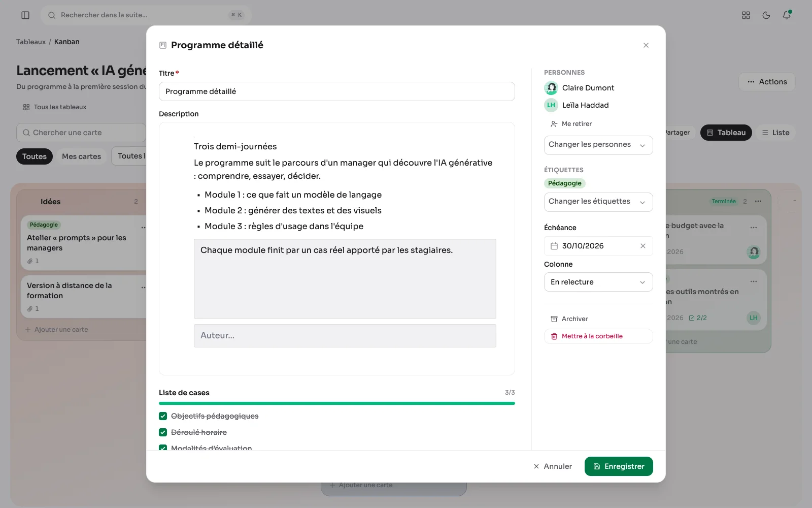Click the Rechercher dans la suite search bar
This screenshot has width=812, height=508.
(x=146, y=15)
